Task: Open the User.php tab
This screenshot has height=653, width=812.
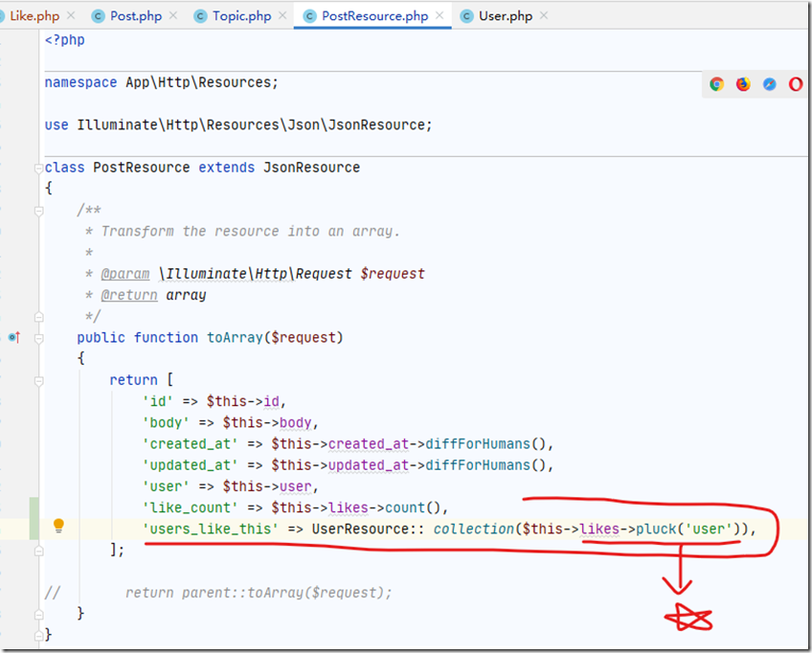Action: [506, 16]
